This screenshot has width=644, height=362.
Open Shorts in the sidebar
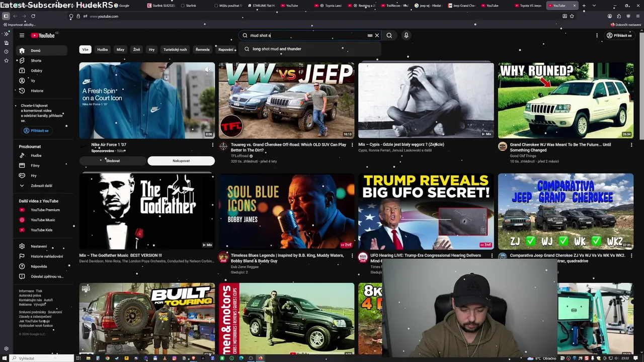pyautogui.click(x=42, y=60)
